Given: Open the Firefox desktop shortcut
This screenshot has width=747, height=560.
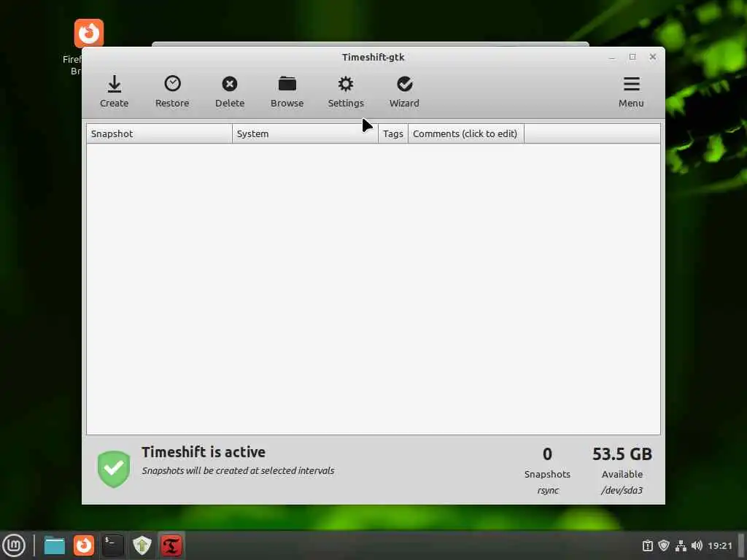Looking at the screenshot, I should 88,34.
